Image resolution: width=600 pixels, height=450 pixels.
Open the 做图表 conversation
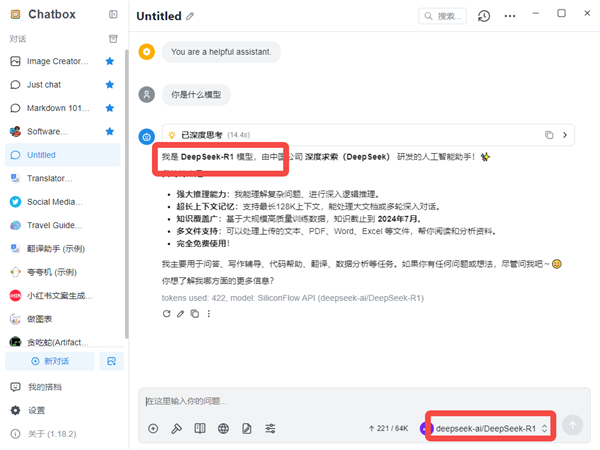(62, 319)
